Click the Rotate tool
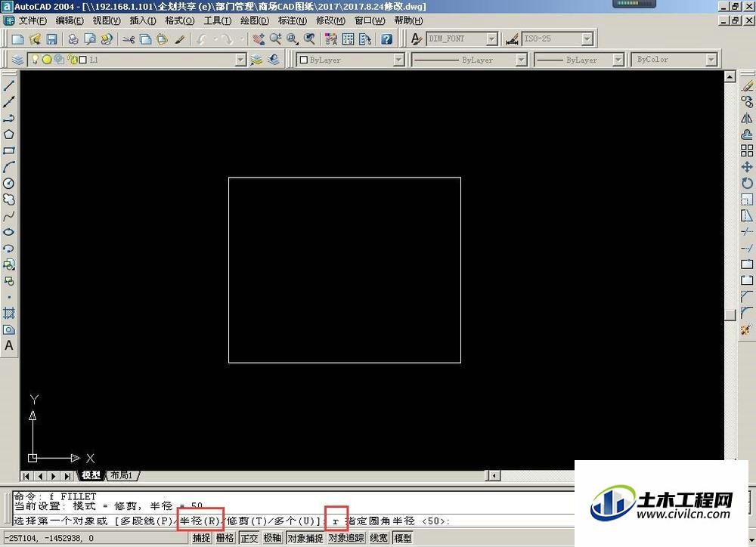This screenshot has width=756, height=547. pos(747,183)
